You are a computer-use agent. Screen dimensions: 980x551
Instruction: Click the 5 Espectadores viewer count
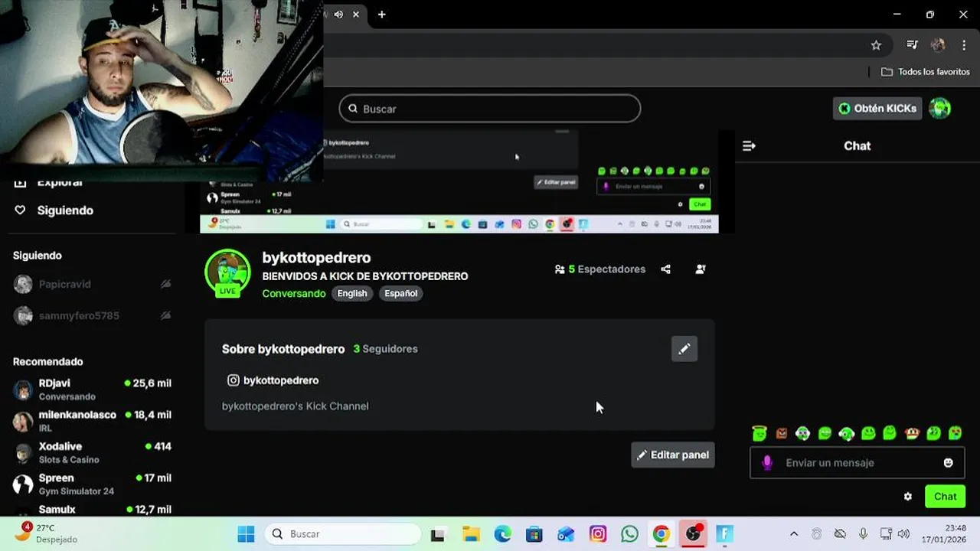point(600,269)
